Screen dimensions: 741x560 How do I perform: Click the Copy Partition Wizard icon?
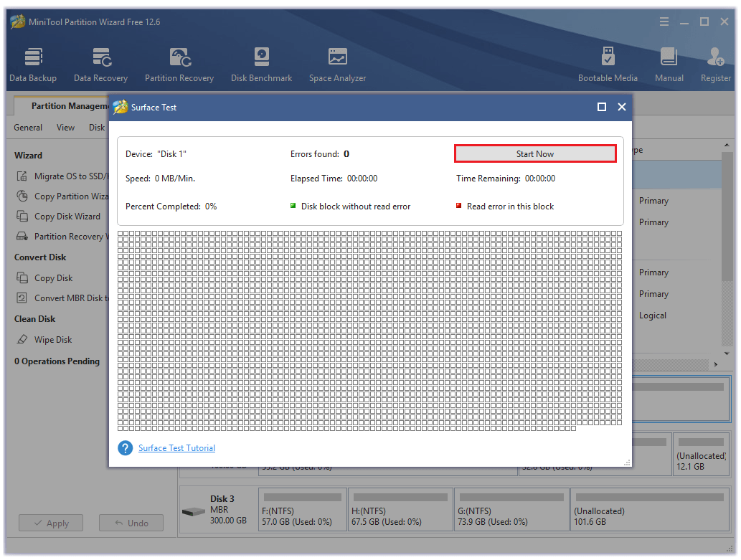[22, 196]
